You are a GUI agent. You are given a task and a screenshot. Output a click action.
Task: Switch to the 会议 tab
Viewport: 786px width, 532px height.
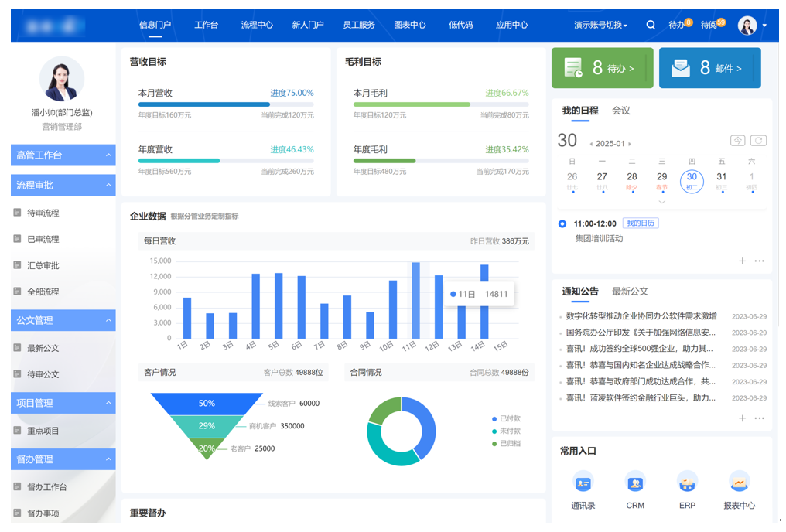[621, 111]
